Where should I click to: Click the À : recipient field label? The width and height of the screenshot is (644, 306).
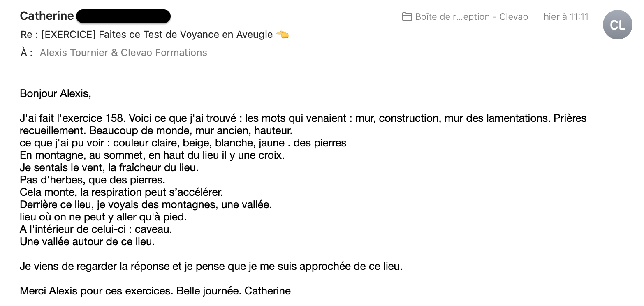point(27,53)
